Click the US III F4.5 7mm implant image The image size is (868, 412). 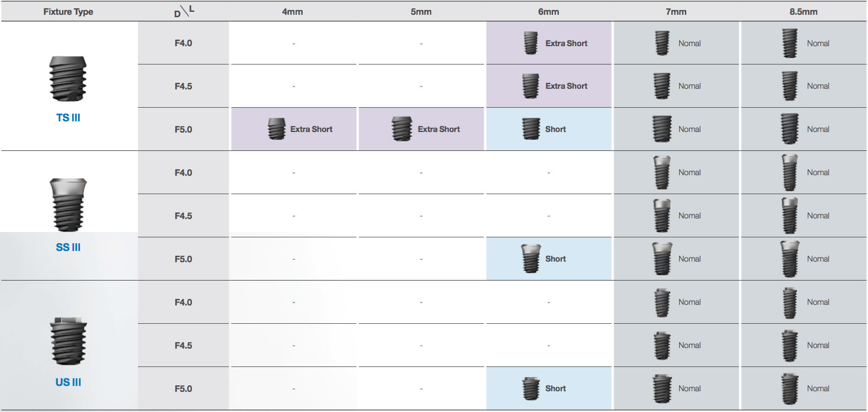click(x=661, y=345)
